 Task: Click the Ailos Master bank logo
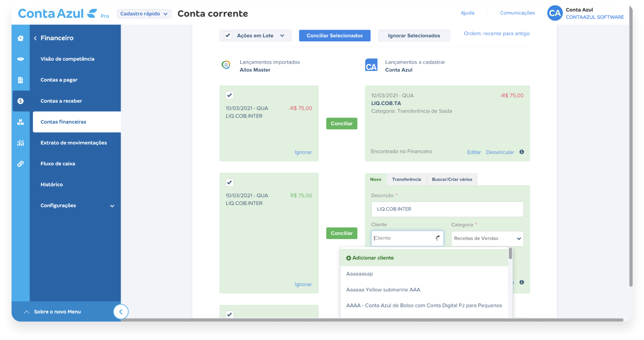(x=226, y=66)
